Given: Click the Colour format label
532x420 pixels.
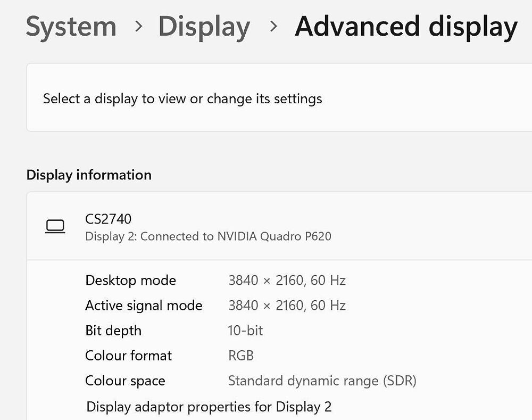Looking at the screenshot, I should point(128,356).
